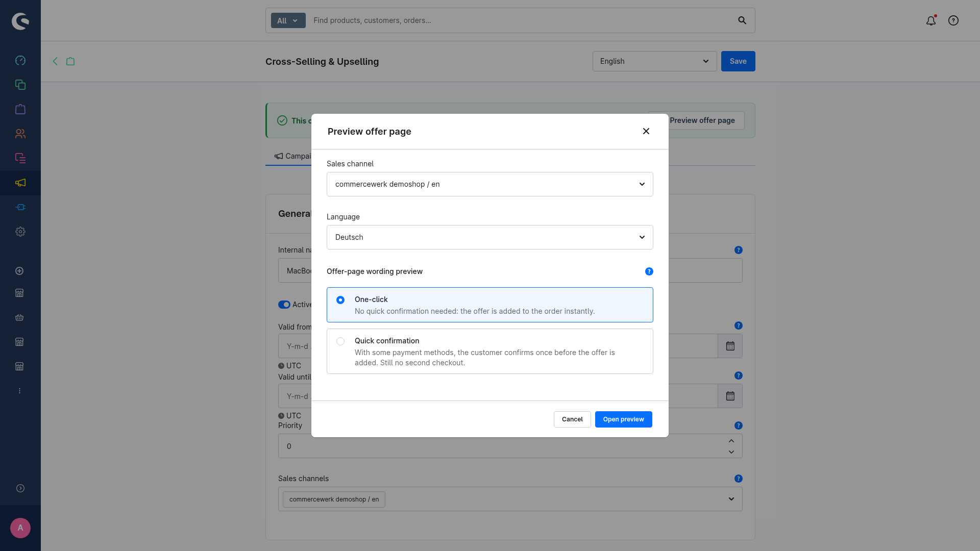Screen dimensions: 980x551
Task: Open the Language dropdown showing Deutsch
Action: tap(490, 237)
